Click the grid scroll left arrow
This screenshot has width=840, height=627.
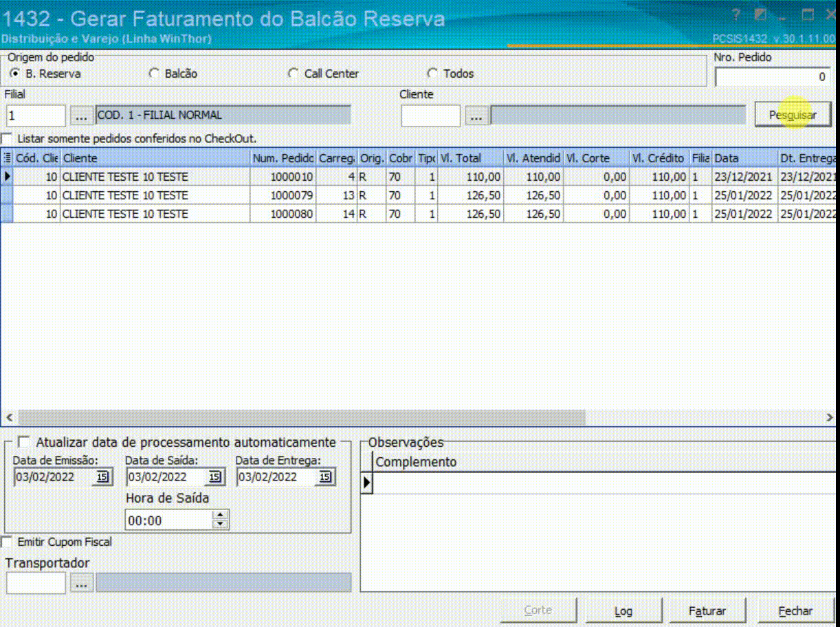pos(9,417)
